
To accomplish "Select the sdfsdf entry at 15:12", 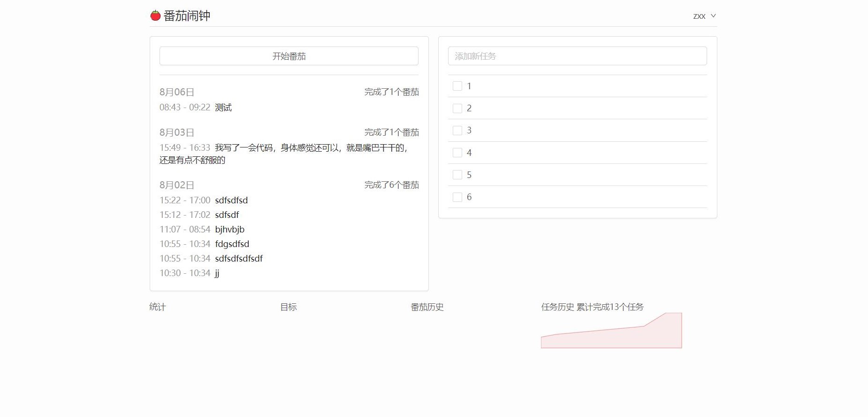I will 227,215.
